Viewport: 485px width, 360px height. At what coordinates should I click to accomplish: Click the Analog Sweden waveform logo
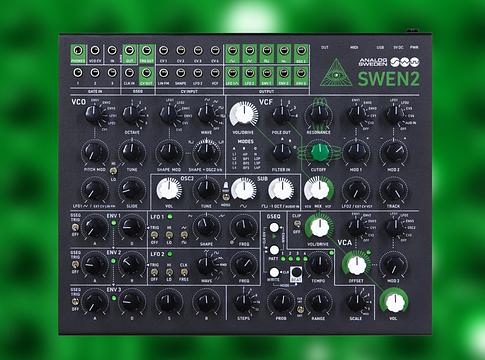(x=405, y=62)
